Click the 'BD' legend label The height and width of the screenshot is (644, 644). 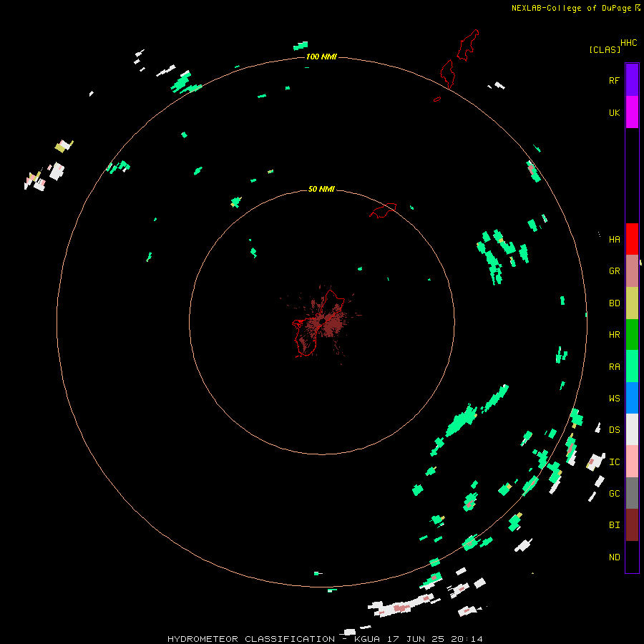click(x=614, y=303)
